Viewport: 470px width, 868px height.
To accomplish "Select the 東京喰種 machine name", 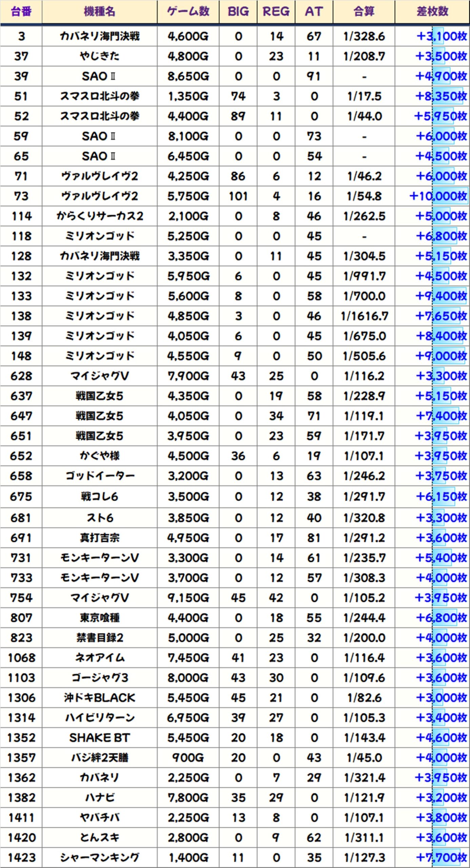I will point(100,618).
